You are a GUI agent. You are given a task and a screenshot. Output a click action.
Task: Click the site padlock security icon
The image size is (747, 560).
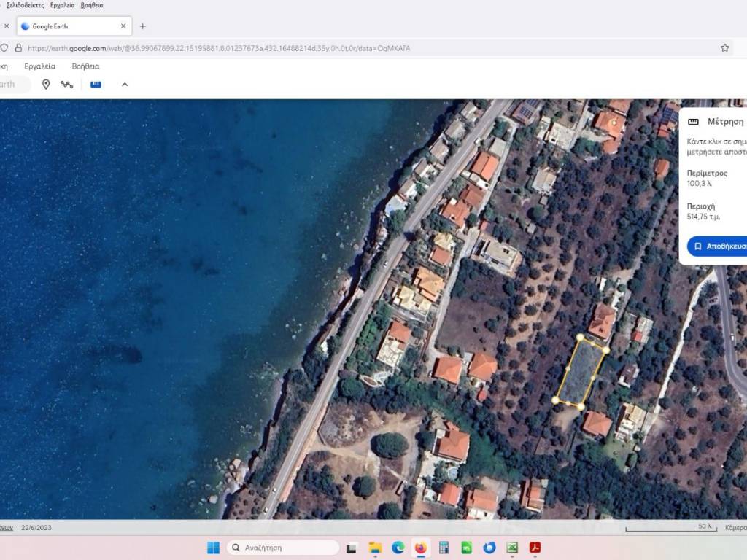(18, 48)
